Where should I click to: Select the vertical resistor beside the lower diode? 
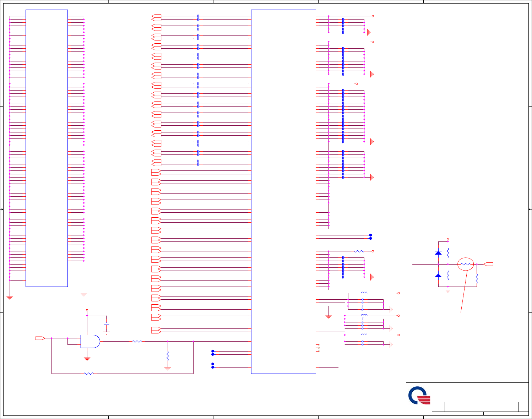[448, 276]
